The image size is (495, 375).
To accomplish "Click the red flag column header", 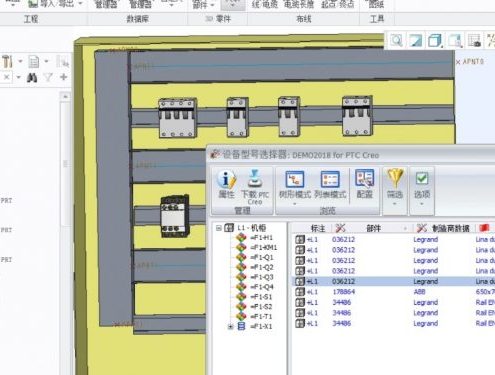I will click(x=484, y=228).
